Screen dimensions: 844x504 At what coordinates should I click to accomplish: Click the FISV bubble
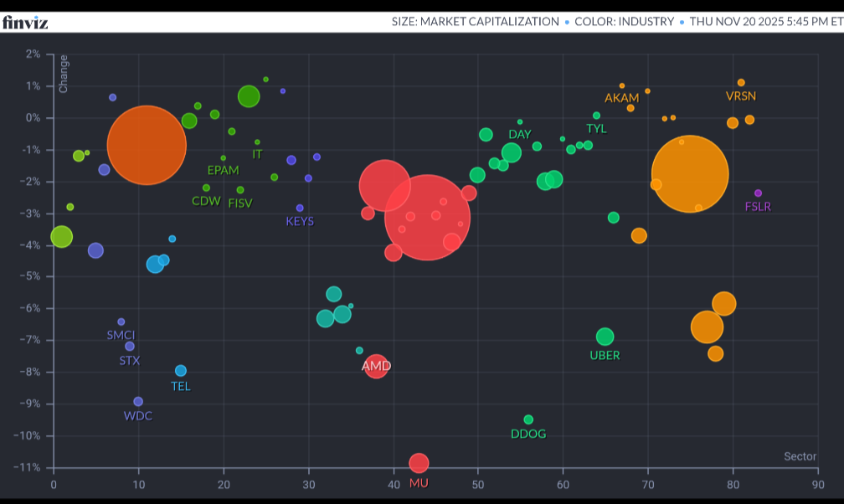240,190
